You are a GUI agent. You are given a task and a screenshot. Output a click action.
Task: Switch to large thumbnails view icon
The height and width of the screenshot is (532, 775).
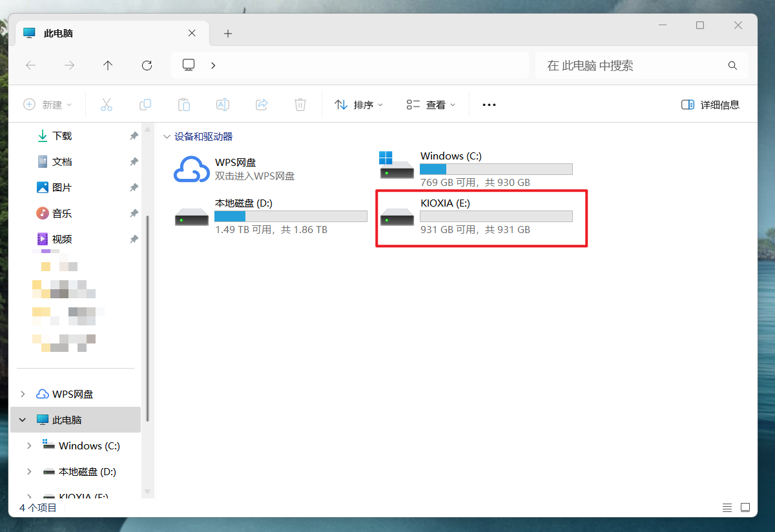coord(745,507)
